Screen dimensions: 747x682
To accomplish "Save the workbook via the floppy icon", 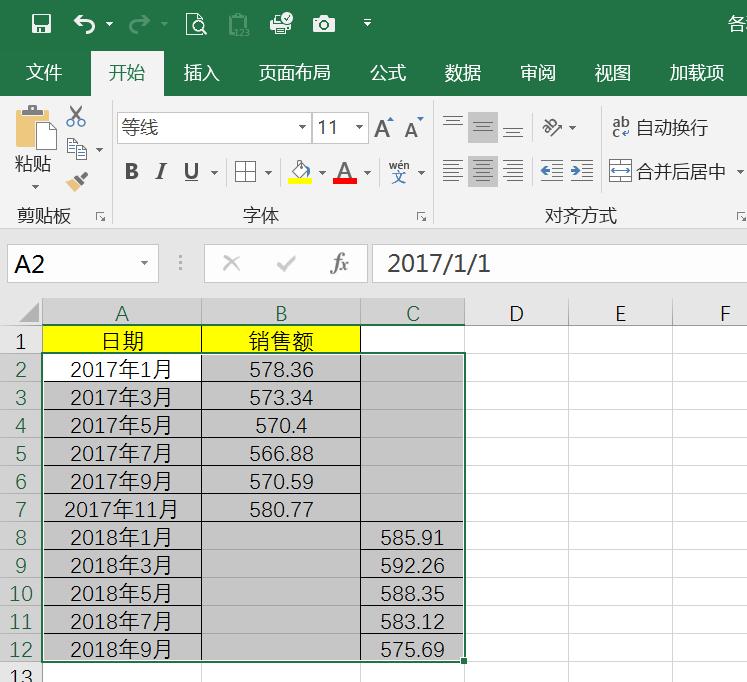I will pyautogui.click(x=41, y=23).
